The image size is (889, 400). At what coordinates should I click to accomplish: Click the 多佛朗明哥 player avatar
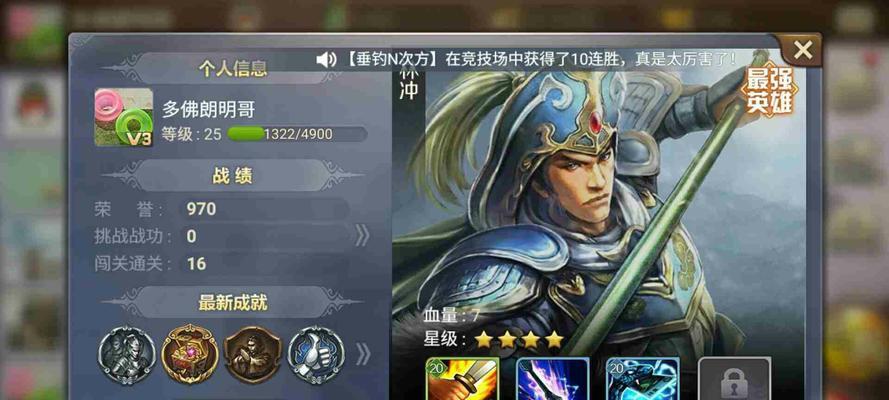pyautogui.click(x=124, y=117)
